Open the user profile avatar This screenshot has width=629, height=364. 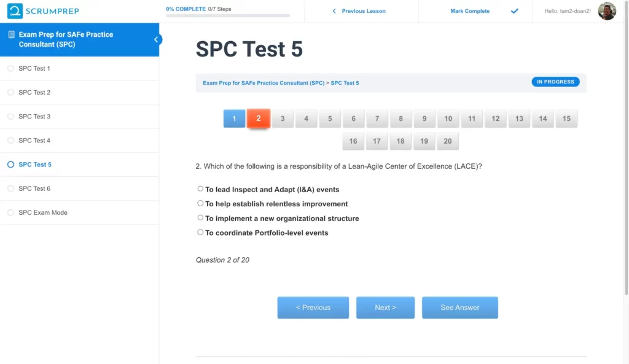click(x=607, y=10)
